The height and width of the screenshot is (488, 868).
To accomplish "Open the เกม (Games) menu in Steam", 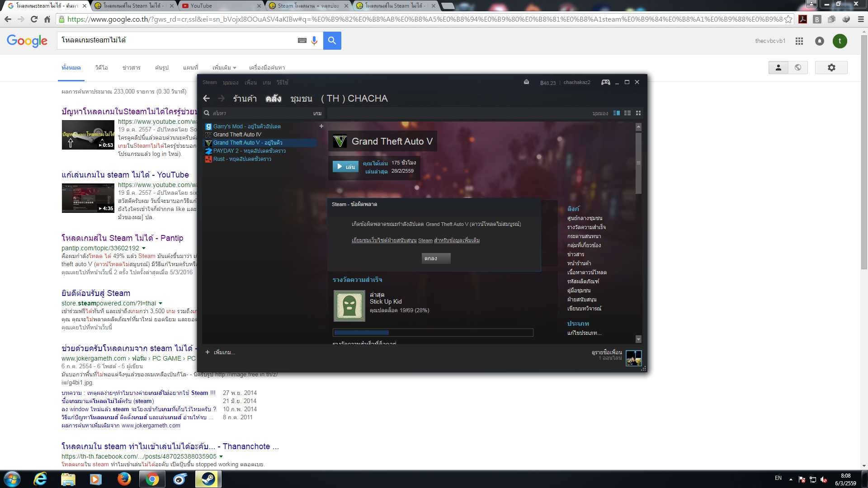I will point(267,82).
